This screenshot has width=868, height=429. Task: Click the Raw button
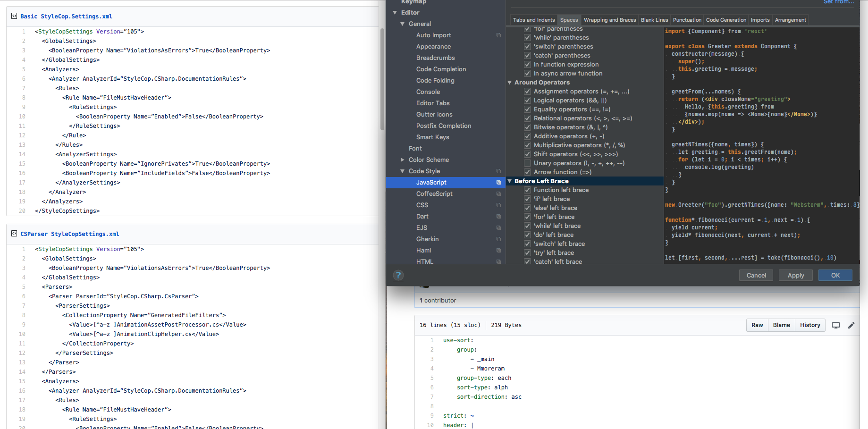pos(757,325)
